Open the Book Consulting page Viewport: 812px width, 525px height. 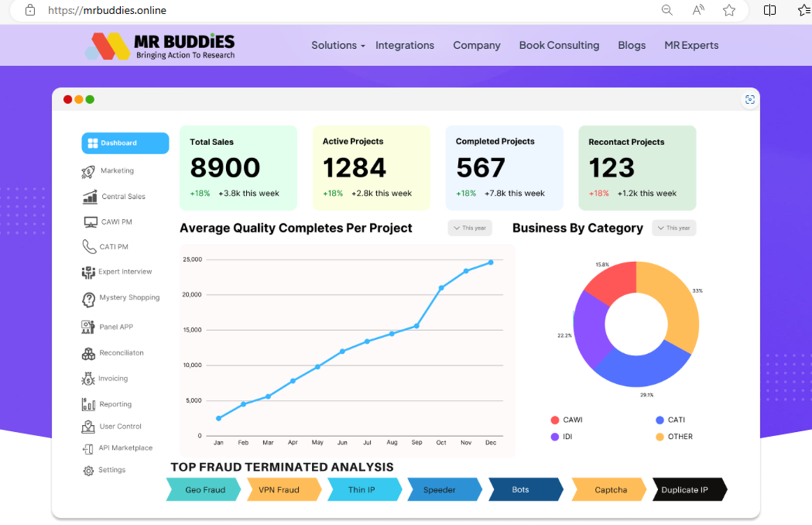coord(559,46)
